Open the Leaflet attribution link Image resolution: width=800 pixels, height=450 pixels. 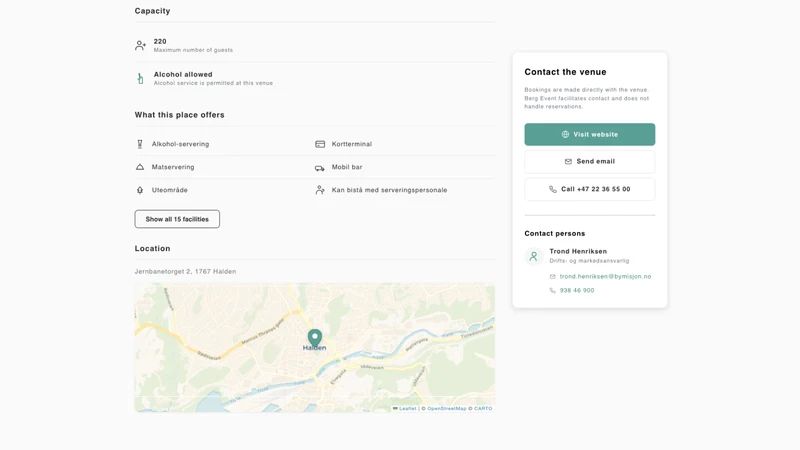pos(407,409)
